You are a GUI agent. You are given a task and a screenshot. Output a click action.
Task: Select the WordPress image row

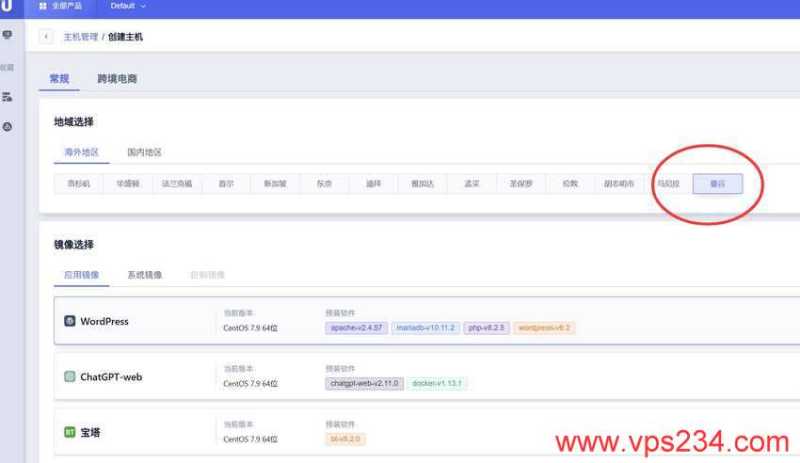click(x=427, y=321)
